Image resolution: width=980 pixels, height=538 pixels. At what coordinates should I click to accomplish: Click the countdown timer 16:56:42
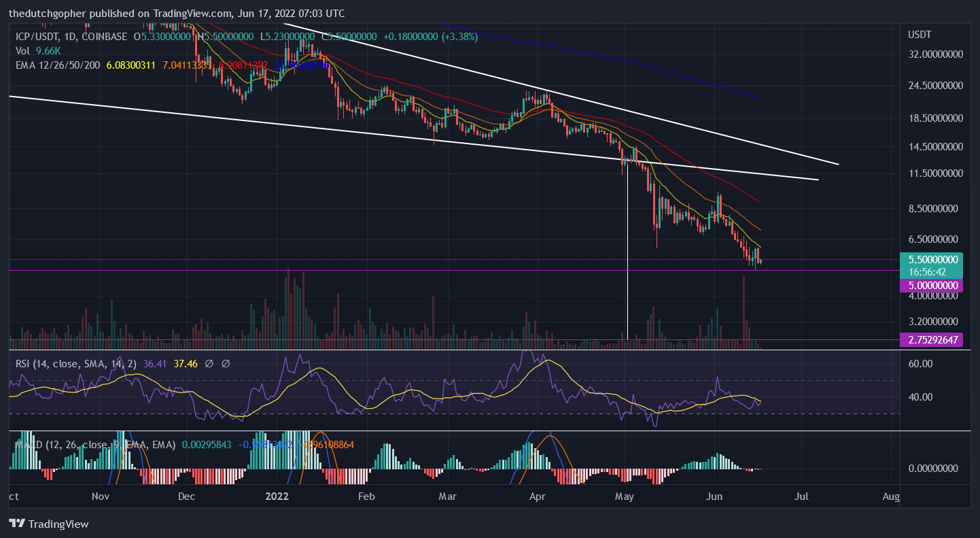click(927, 271)
